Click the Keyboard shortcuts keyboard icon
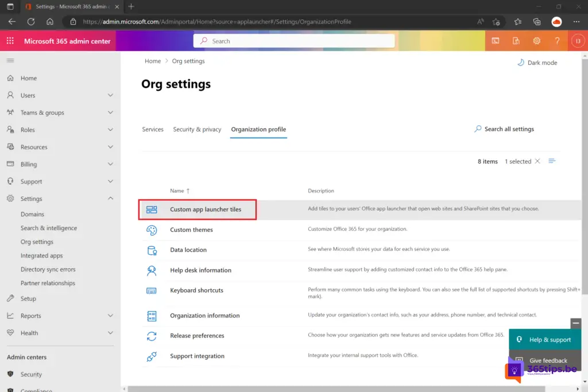The width and height of the screenshot is (588, 392). point(152,290)
